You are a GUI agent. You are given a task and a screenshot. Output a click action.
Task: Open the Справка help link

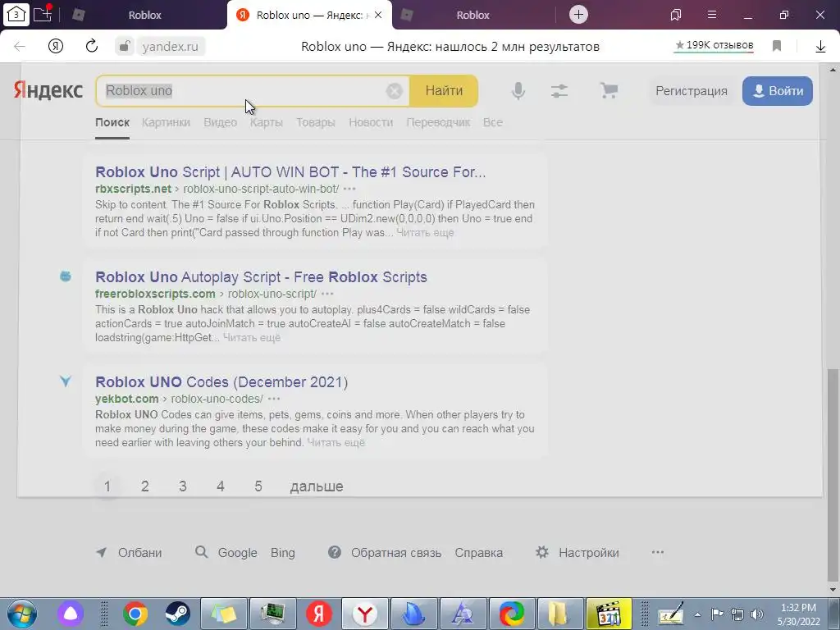pyautogui.click(x=479, y=552)
